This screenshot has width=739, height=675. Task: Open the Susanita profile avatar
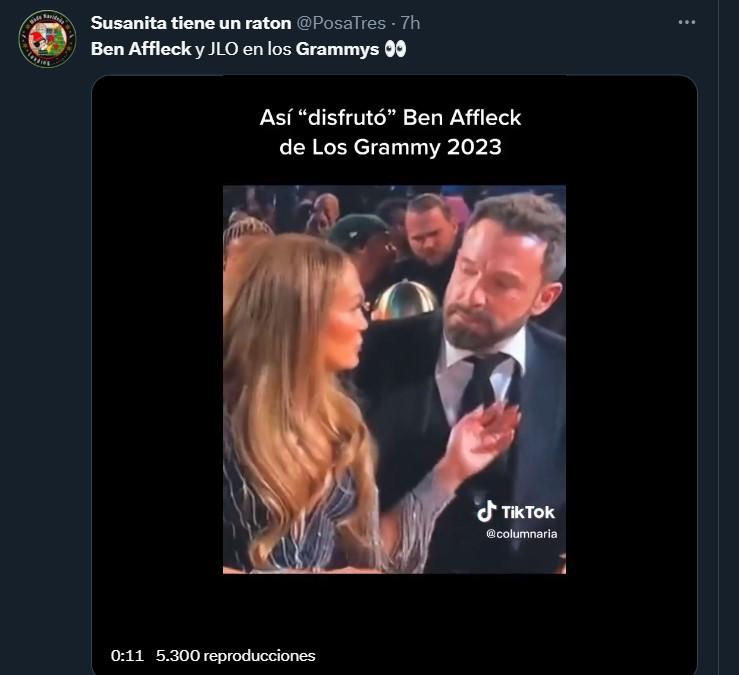43,37
